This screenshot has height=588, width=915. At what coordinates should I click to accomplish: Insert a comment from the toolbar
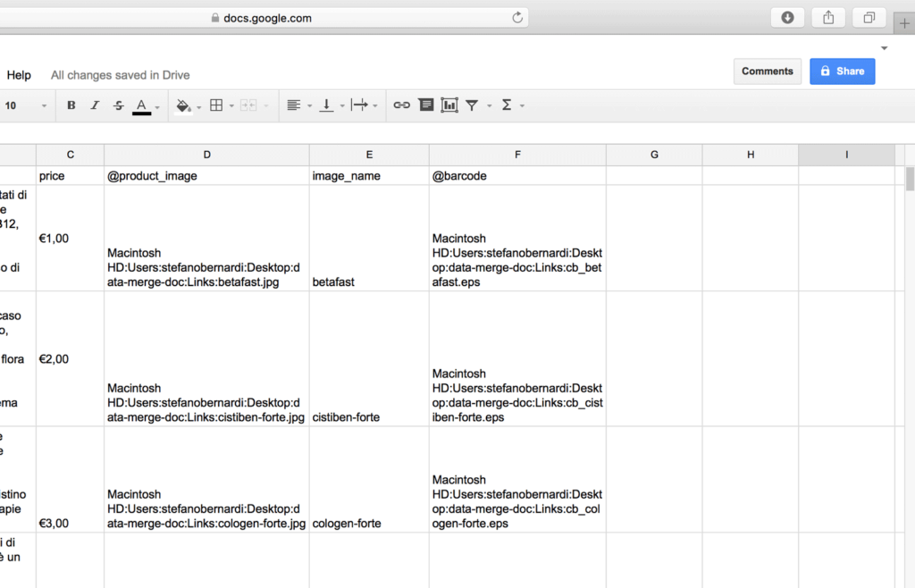click(x=426, y=105)
